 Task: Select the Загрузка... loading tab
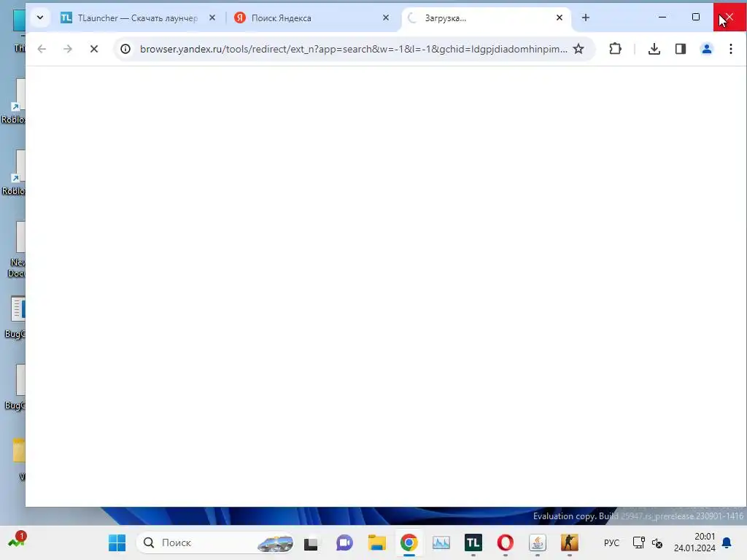(486, 18)
